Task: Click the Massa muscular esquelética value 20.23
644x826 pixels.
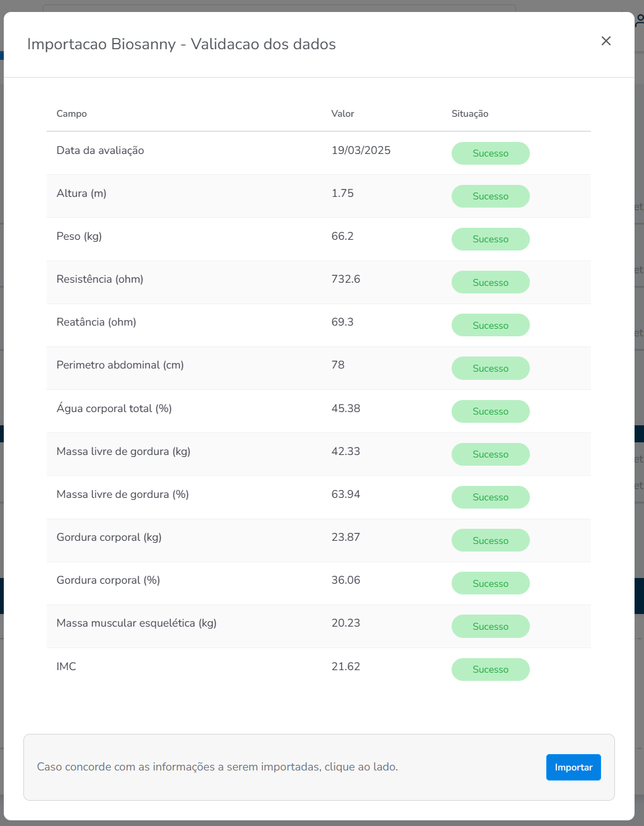Action: pyautogui.click(x=346, y=623)
